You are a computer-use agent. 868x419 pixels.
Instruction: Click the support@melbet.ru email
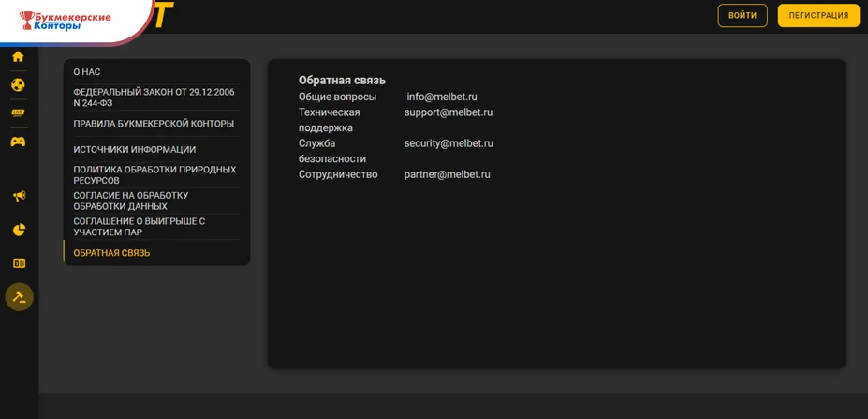click(449, 112)
